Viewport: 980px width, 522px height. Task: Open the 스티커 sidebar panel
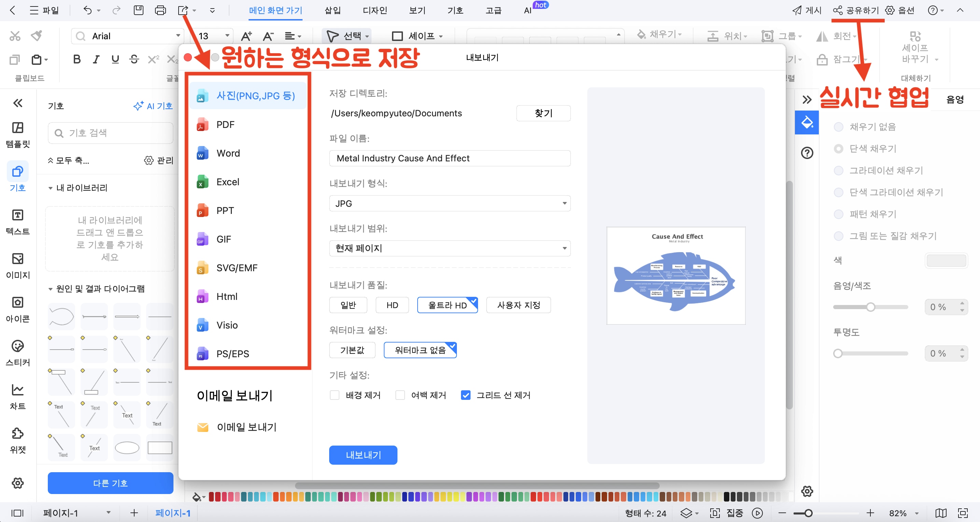(17, 352)
